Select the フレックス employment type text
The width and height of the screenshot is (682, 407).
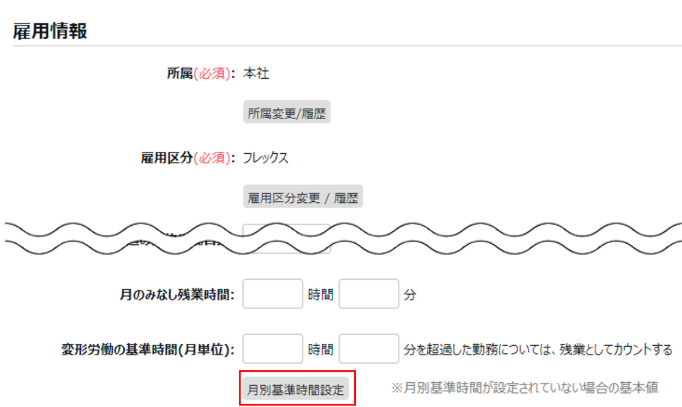pyautogui.click(x=266, y=157)
